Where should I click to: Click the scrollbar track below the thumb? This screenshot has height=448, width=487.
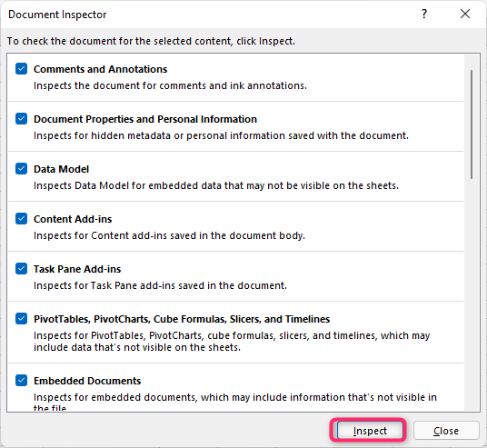(x=472, y=295)
